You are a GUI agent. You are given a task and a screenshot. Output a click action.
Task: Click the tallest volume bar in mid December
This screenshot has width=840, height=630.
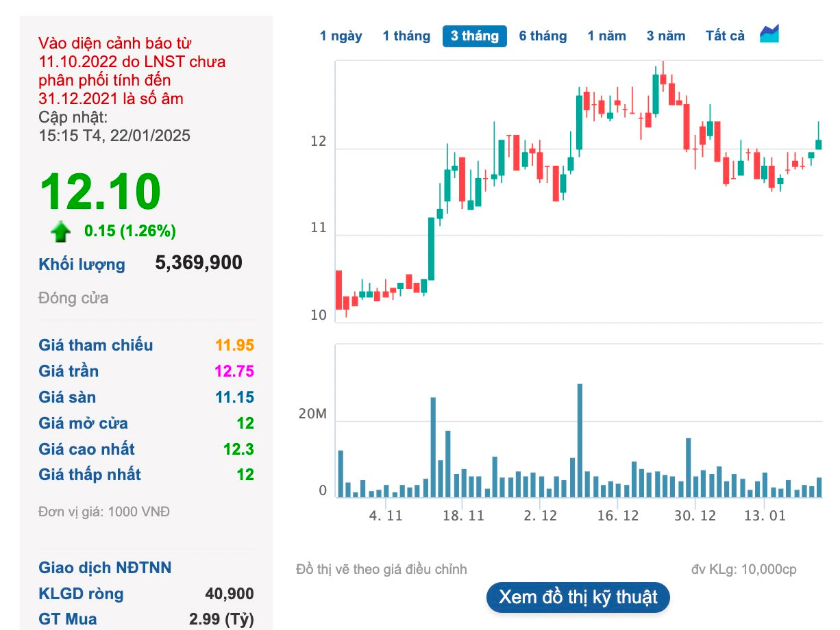[x=580, y=440]
